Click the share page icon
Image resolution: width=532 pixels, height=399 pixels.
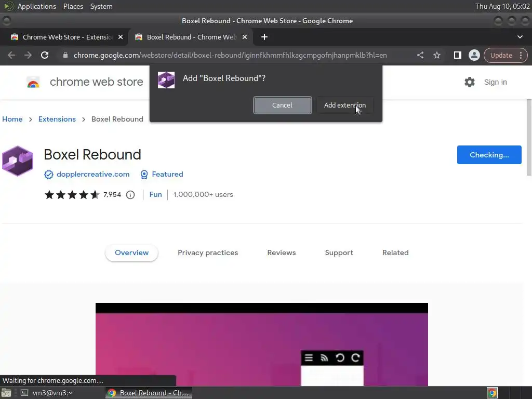pyautogui.click(x=420, y=55)
